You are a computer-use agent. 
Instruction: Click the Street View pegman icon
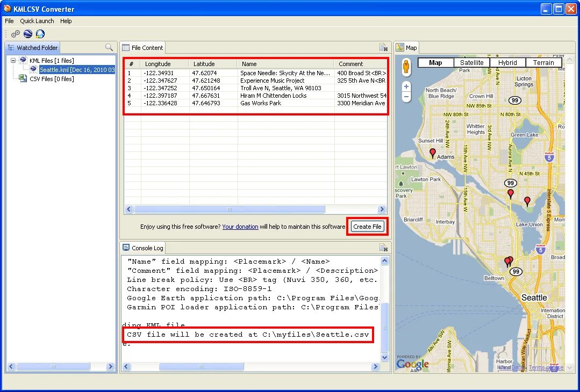406,67
